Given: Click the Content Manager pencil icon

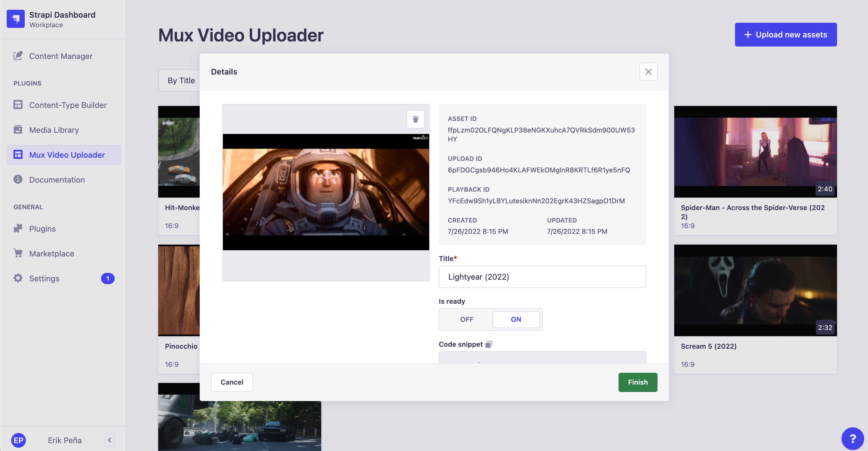Looking at the screenshot, I should (x=18, y=56).
